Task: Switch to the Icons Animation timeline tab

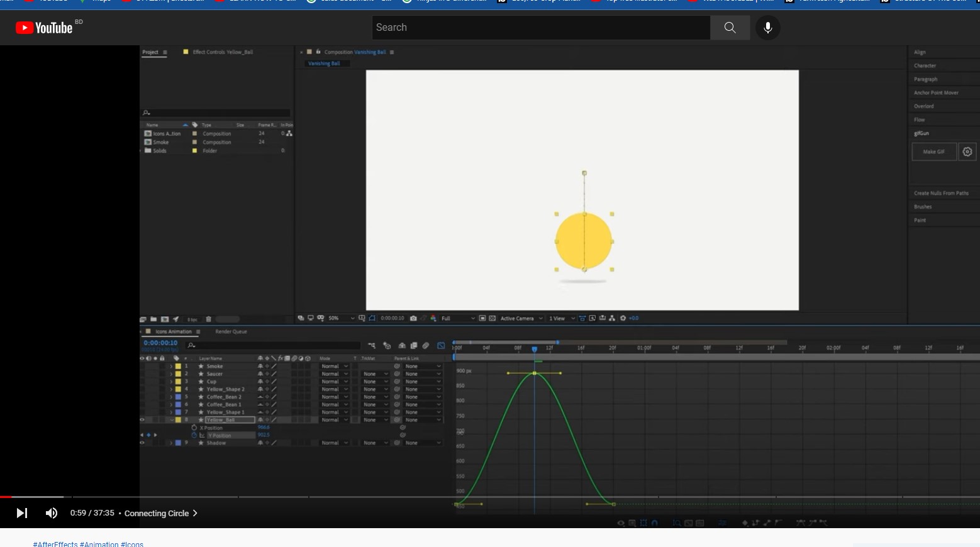Action: coord(173,331)
